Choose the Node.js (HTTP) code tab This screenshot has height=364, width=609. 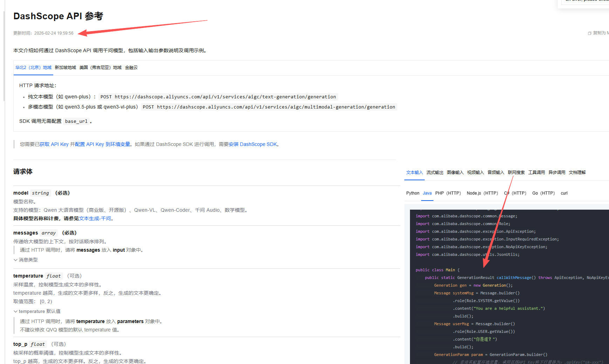[x=482, y=193]
